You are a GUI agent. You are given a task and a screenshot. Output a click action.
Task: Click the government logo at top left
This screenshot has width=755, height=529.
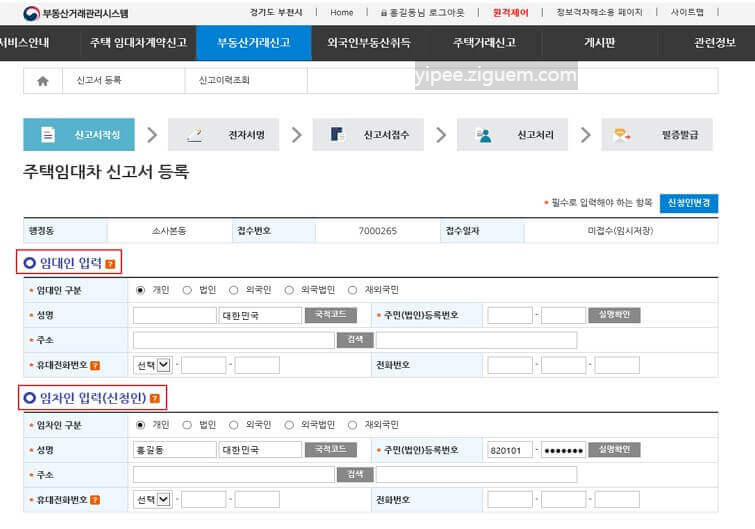[x=31, y=13]
